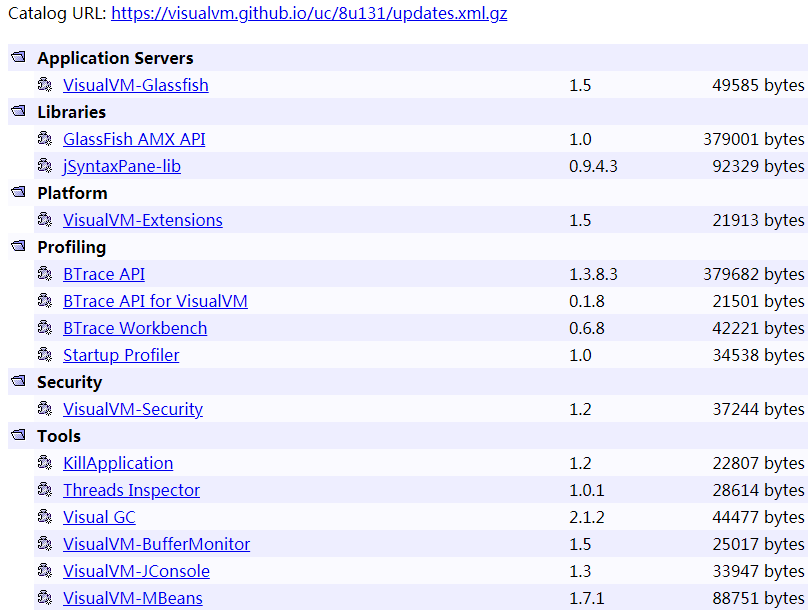The image size is (810, 610).
Task: Download the Startup Profiler plugin
Action: (121, 355)
